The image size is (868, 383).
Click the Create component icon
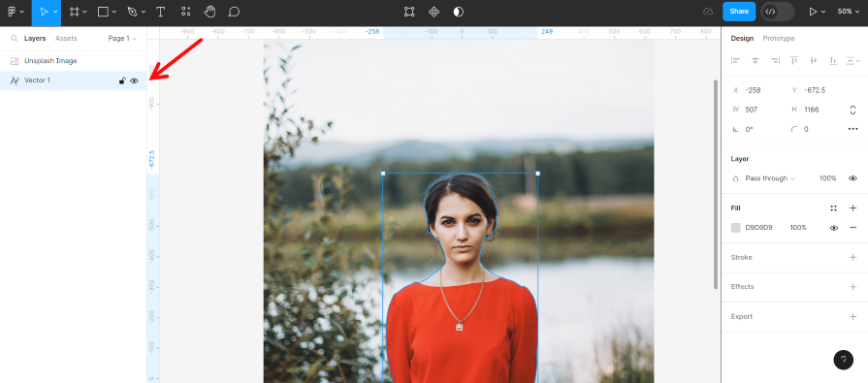click(434, 12)
